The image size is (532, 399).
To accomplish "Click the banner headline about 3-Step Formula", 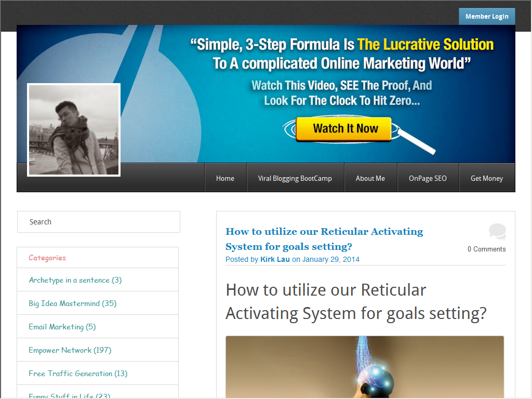I will click(342, 54).
